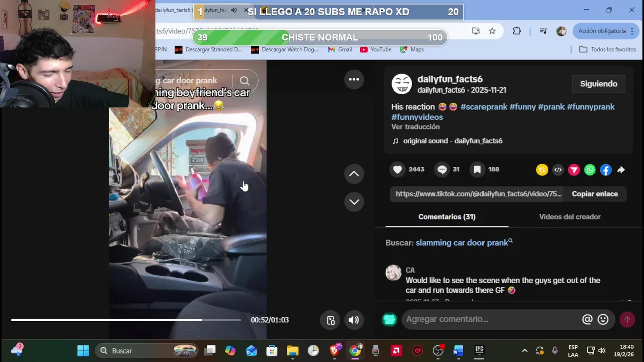Click the yellow repost icon
Image resolution: width=644 pixels, height=362 pixels.
tap(542, 170)
